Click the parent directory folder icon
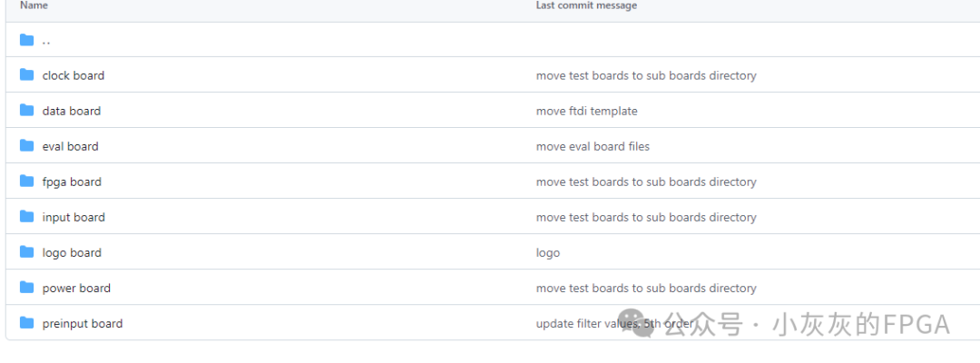 point(27,40)
